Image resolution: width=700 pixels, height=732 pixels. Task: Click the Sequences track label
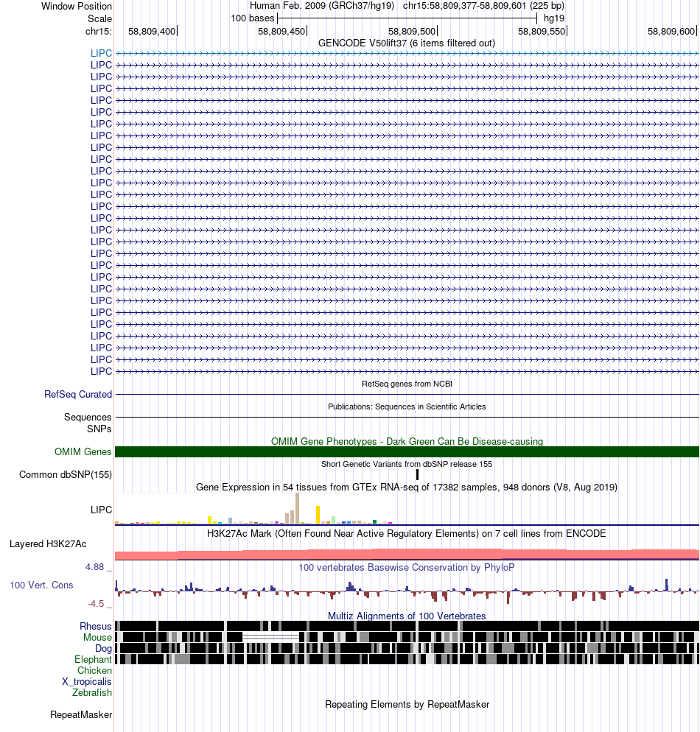pyautogui.click(x=88, y=417)
